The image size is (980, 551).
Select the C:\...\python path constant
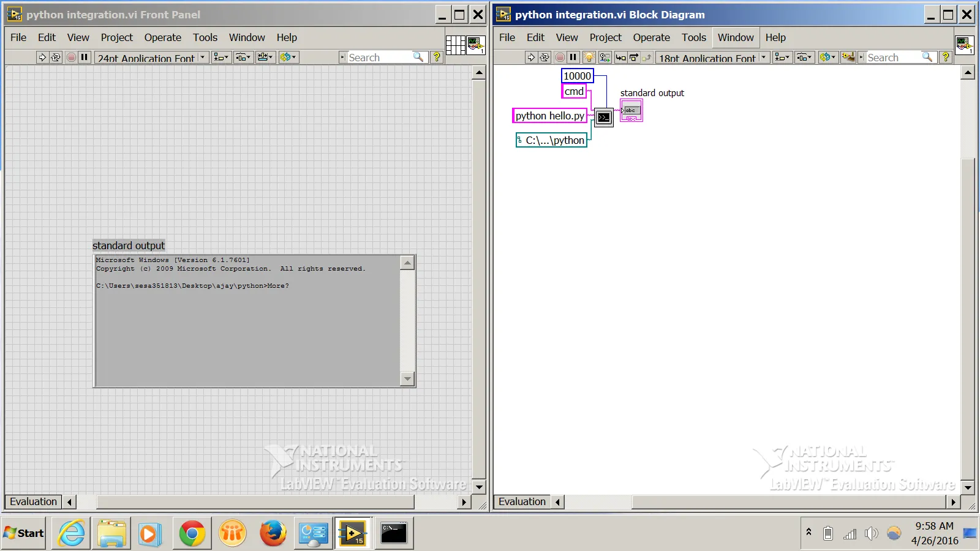pyautogui.click(x=551, y=140)
